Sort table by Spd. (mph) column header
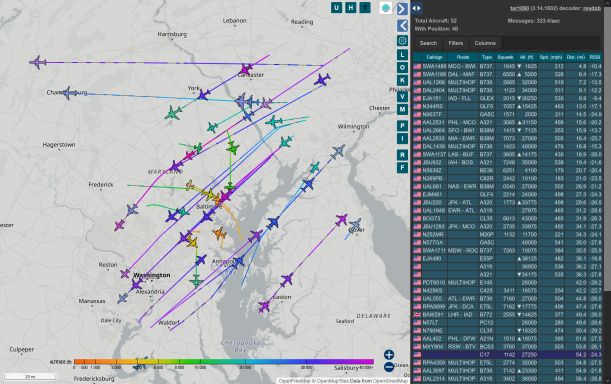 [551, 57]
